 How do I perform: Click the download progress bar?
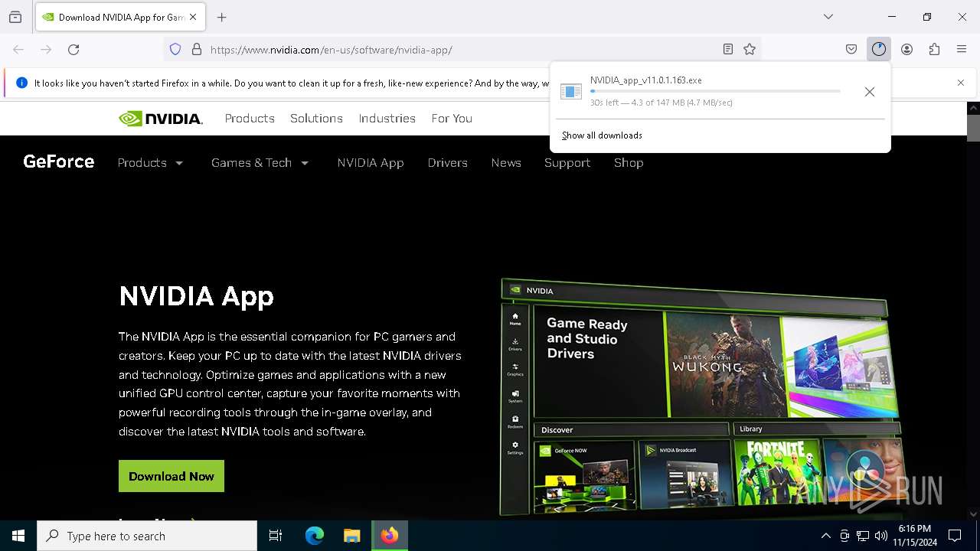[715, 91]
